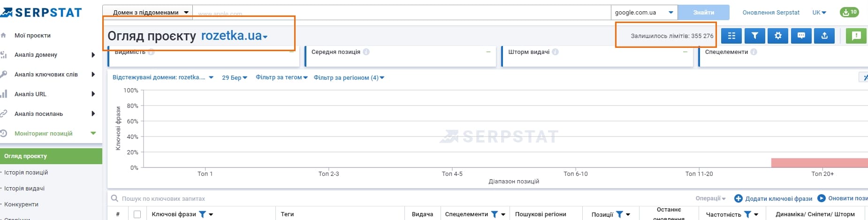Image resolution: width=868 pixels, height=220 pixels.
Task: Click info icon next to Середня позиція
Action: click(x=366, y=52)
